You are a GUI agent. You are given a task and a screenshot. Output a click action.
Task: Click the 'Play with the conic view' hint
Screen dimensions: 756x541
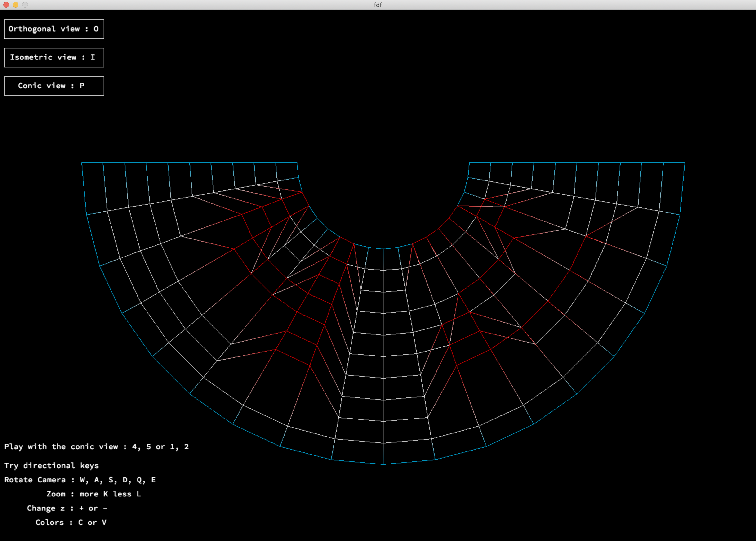pyautogui.click(x=97, y=447)
